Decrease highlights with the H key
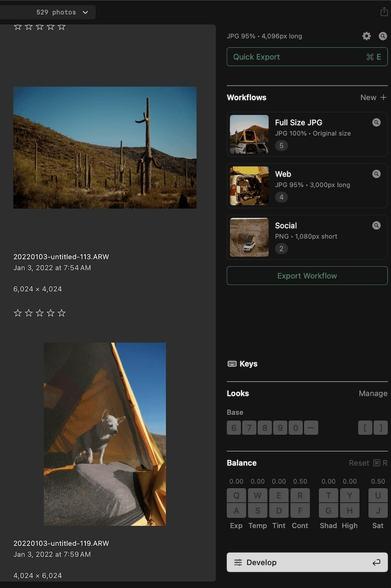 click(x=349, y=510)
